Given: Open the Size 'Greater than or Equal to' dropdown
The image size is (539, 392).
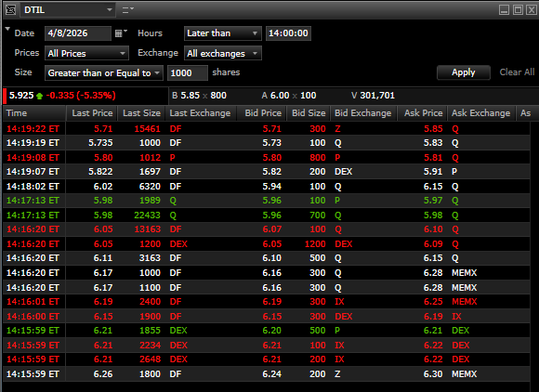Looking at the screenshot, I should 104,72.
